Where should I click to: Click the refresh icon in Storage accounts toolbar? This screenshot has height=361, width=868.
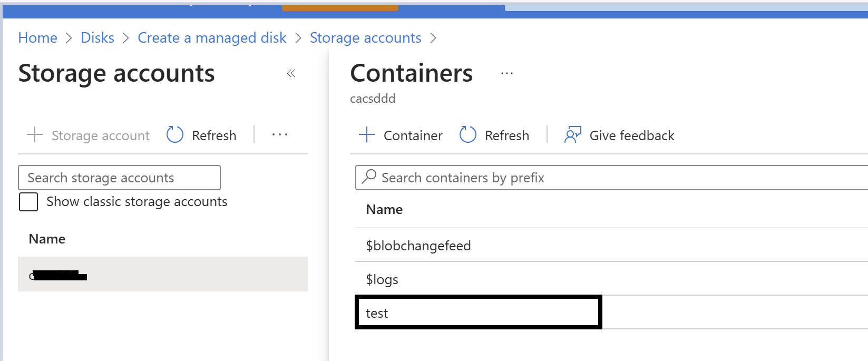coord(174,135)
